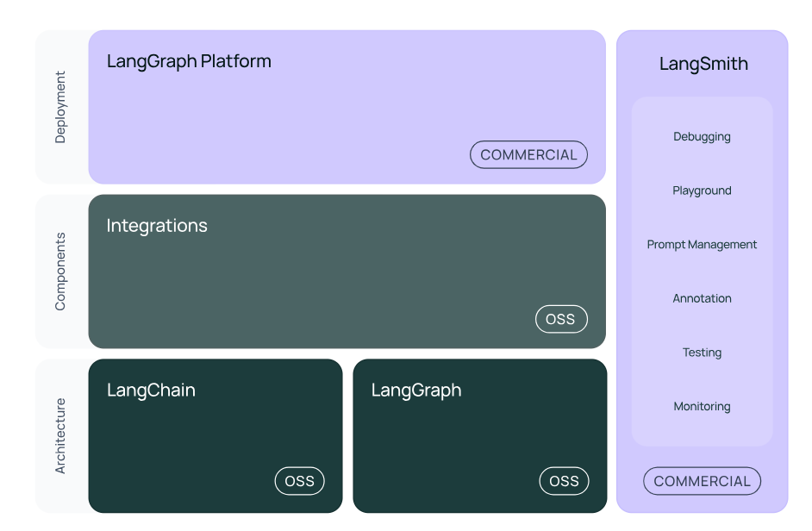Click the OSS badge inside Integrations

point(561,319)
